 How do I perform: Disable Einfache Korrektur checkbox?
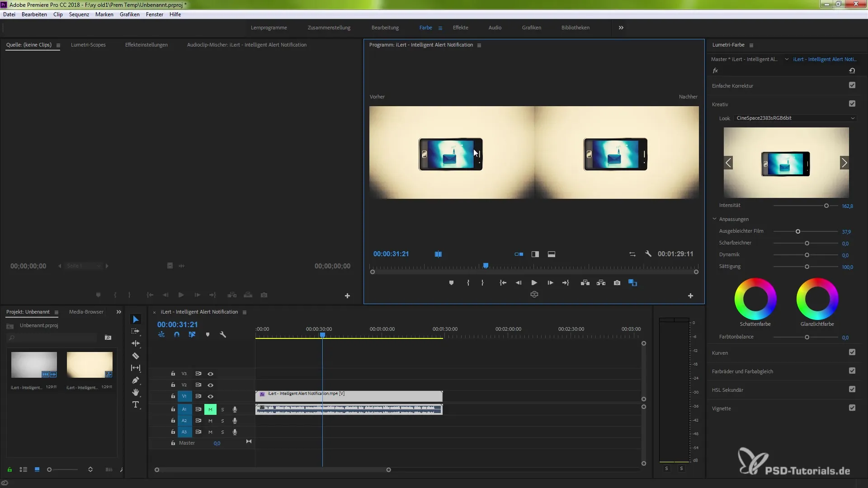852,85
